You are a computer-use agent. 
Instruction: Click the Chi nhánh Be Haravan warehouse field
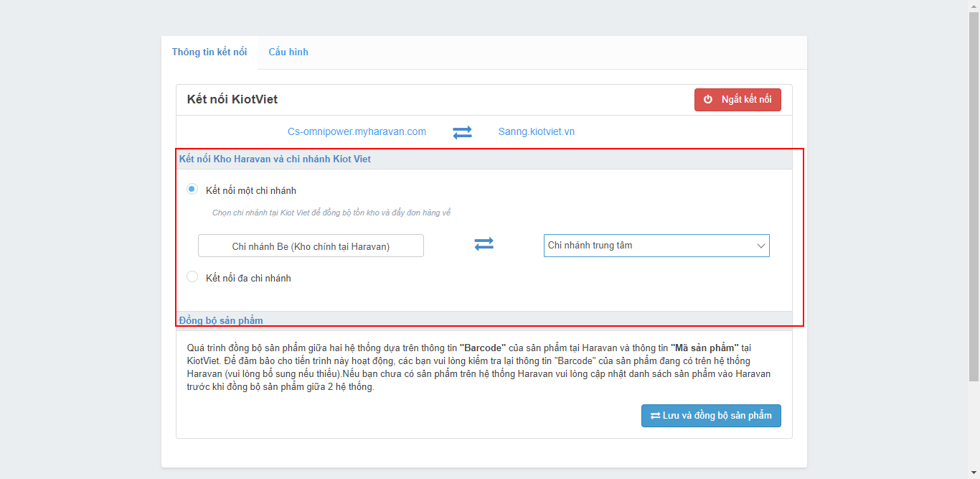(x=311, y=246)
